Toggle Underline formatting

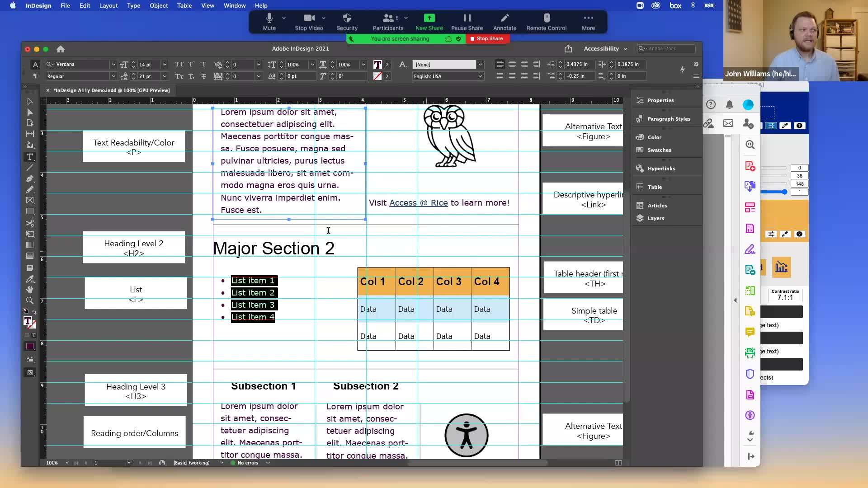click(x=204, y=64)
